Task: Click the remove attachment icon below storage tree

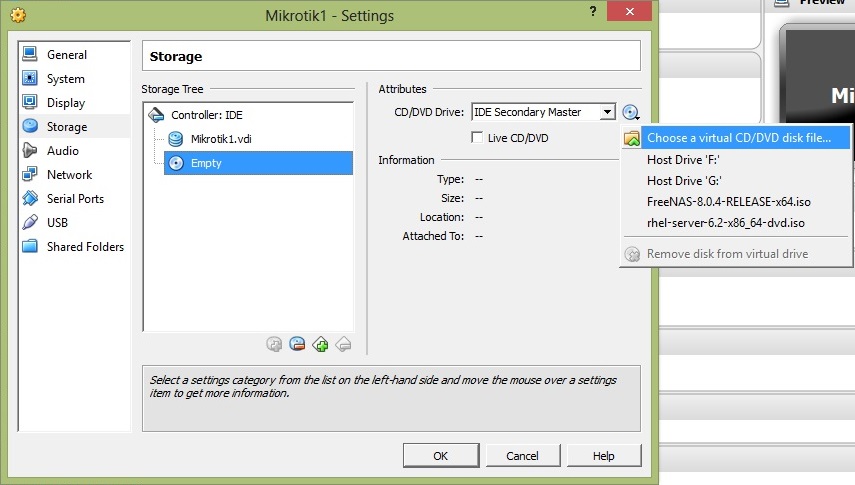Action: pyautogui.click(x=297, y=344)
